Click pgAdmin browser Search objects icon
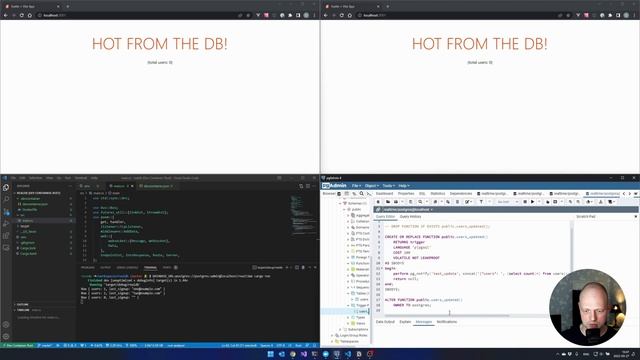The width and height of the screenshot is (640, 360). point(362,193)
